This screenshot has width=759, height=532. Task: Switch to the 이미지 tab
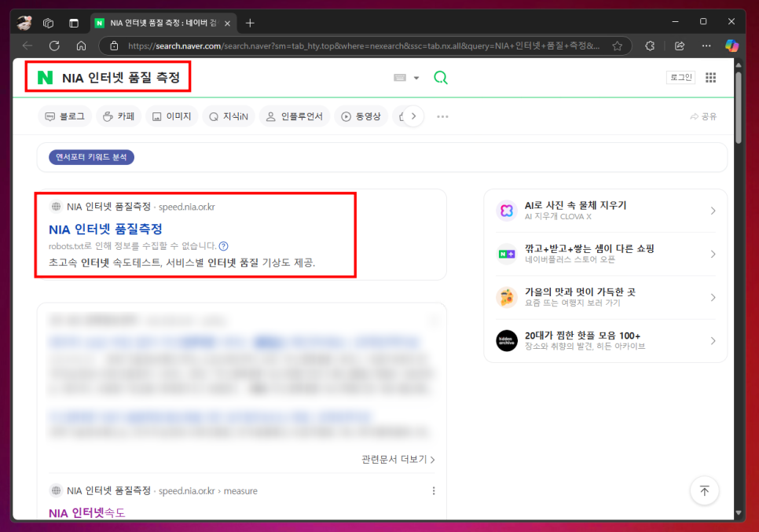coord(172,116)
